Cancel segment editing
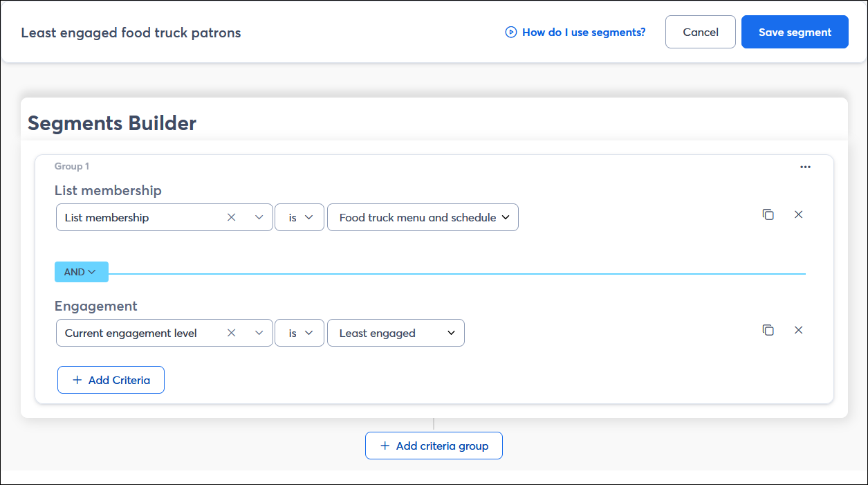Screen dimensions: 868x485 pyautogui.click(x=700, y=32)
